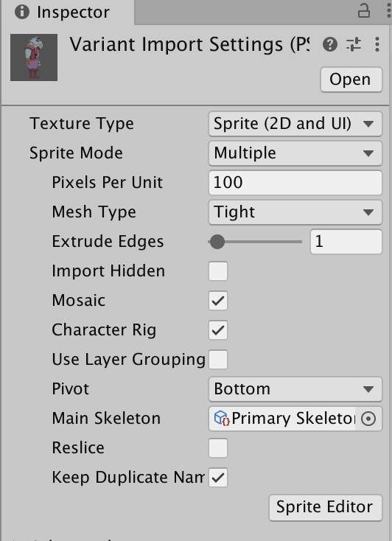Screen dimensions: 392x541
Task: Enable the Import Hidden checkbox
Action: pos(218,271)
